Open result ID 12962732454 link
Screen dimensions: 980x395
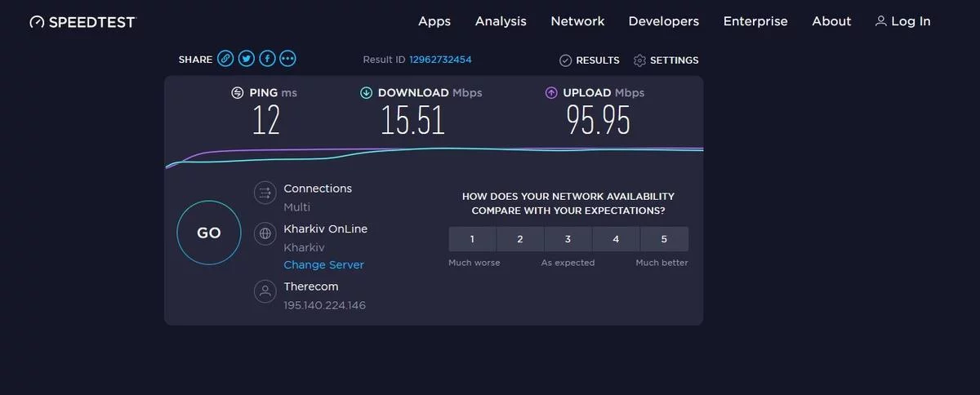pos(440,60)
